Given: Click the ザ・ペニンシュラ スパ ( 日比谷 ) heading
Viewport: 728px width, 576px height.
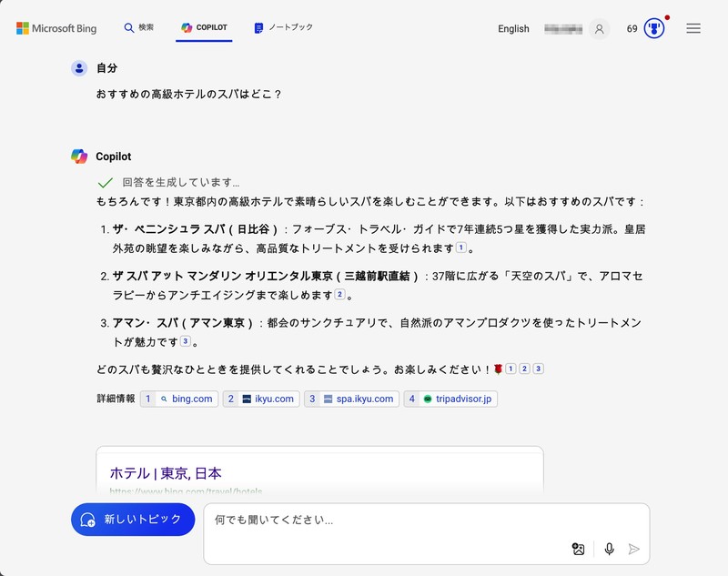Looking at the screenshot, I should click(195, 229).
